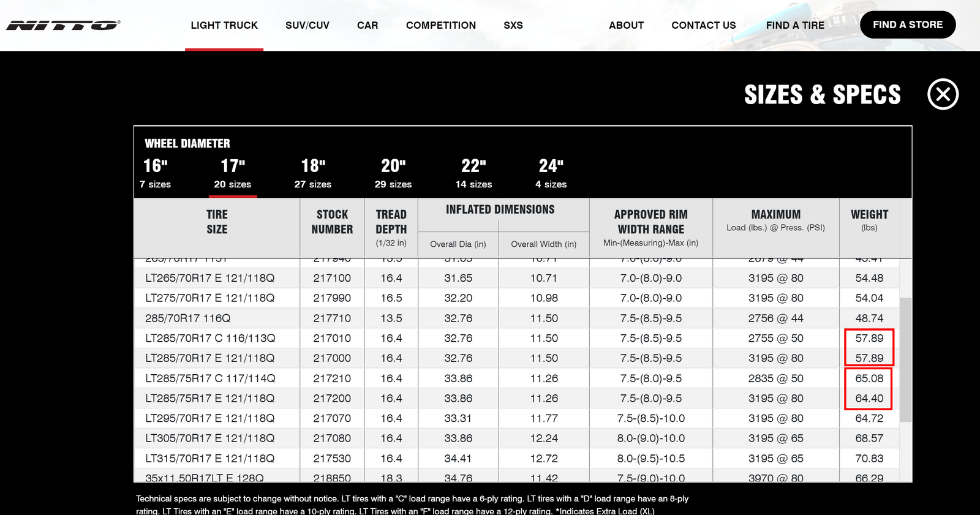
Task: Click weight value 48.74
Action: click(869, 318)
